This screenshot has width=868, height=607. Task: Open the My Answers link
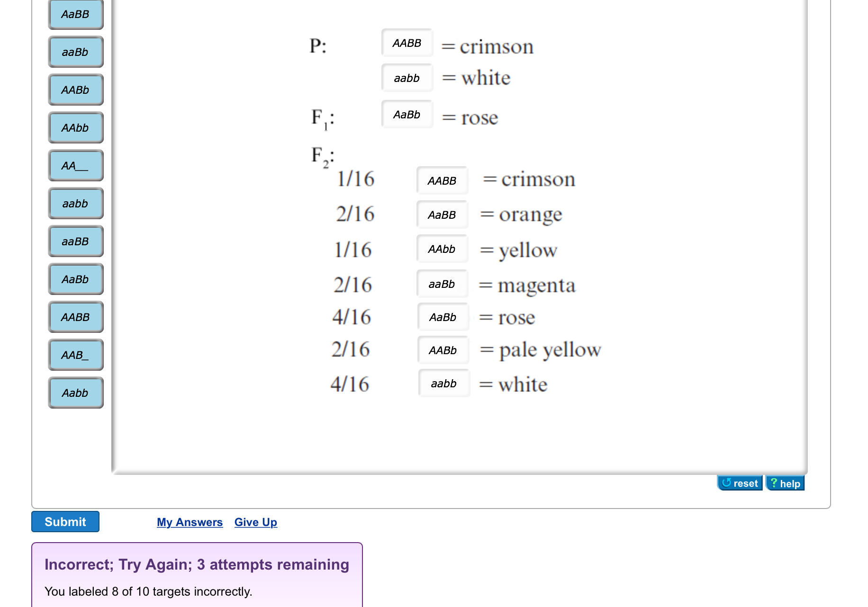pos(190,522)
